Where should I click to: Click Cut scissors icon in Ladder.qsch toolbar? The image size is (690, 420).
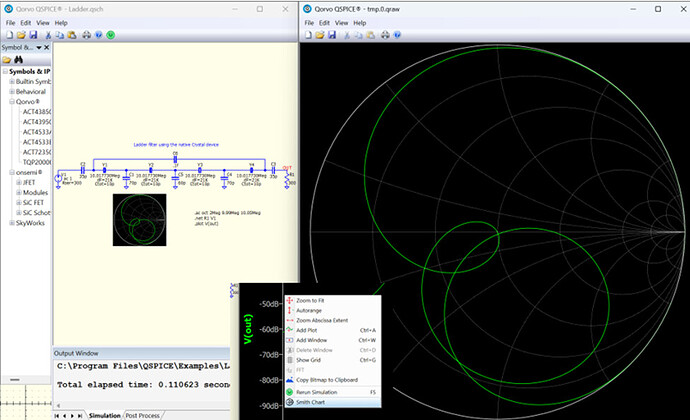tap(48, 35)
